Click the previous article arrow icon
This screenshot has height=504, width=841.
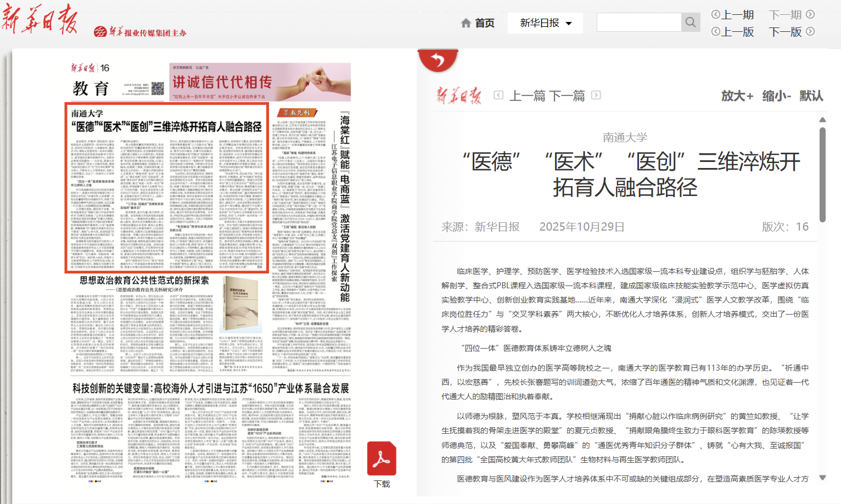pyautogui.click(x=498, y=96)
